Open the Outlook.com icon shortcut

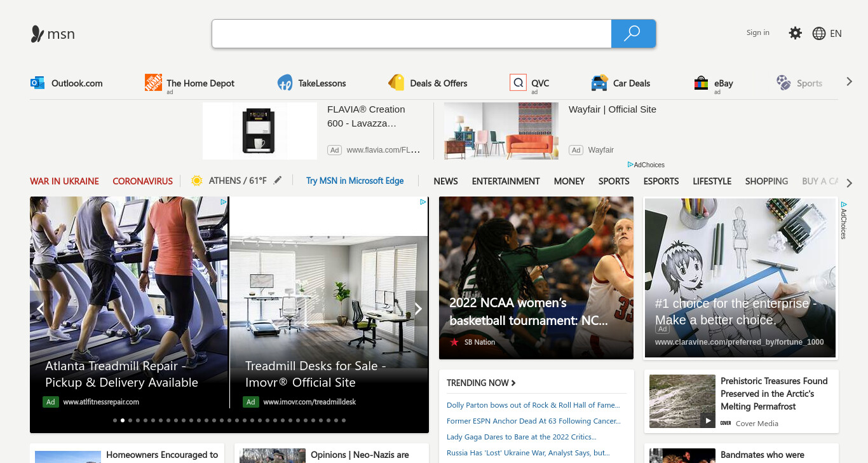(x=37, y=83)
